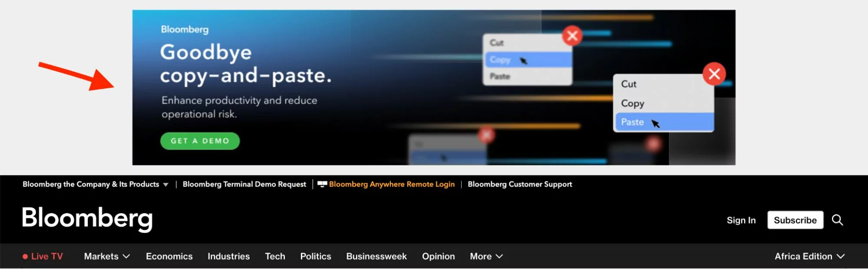Open the Sign In link
Viewport: 868px width, 269px height.
[741, 220]
